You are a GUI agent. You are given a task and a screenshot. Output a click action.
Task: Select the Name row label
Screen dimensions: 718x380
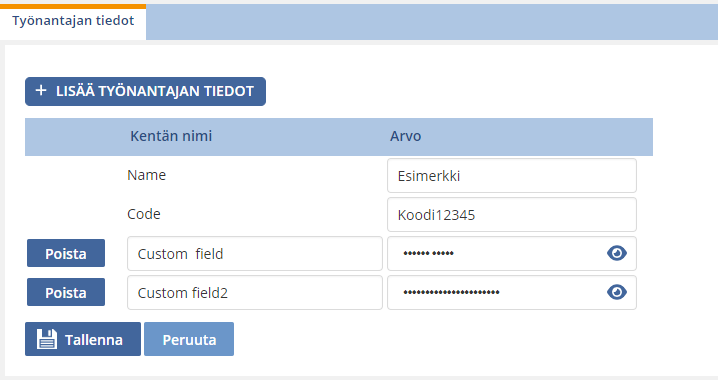147,175
